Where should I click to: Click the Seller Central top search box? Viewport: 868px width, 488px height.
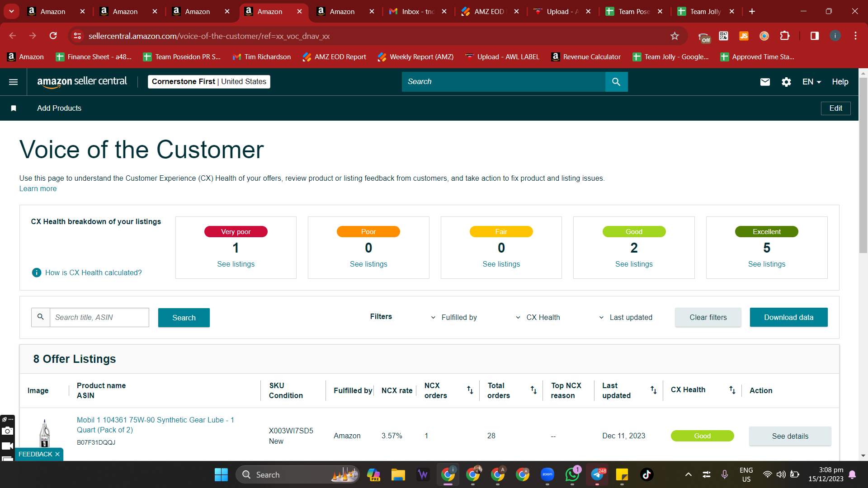coord(504,82)
